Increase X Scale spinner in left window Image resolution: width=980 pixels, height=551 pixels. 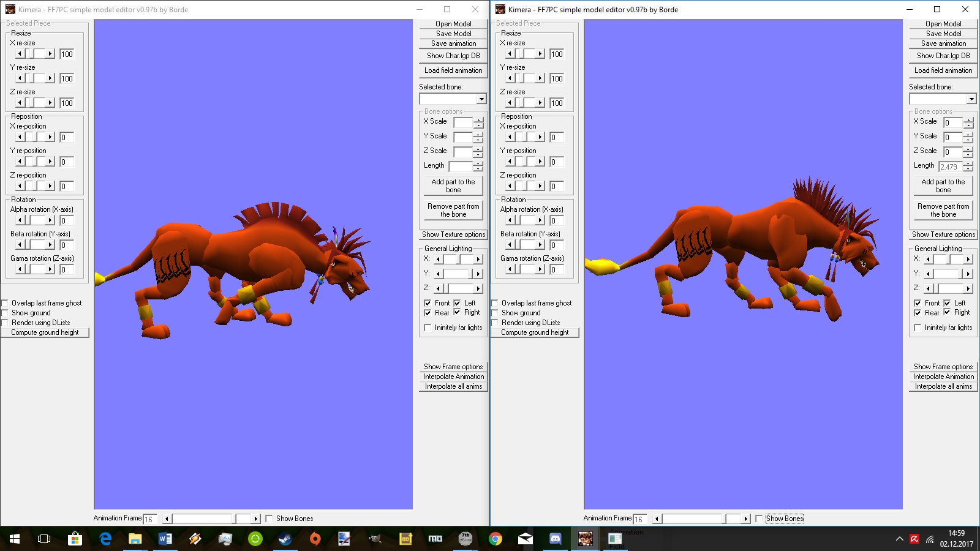pos(478,119)
